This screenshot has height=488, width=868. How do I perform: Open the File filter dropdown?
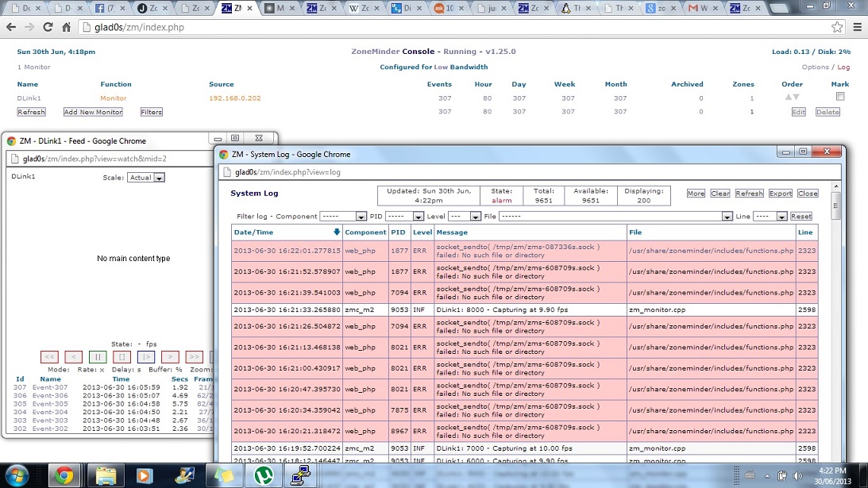point(615,217)
